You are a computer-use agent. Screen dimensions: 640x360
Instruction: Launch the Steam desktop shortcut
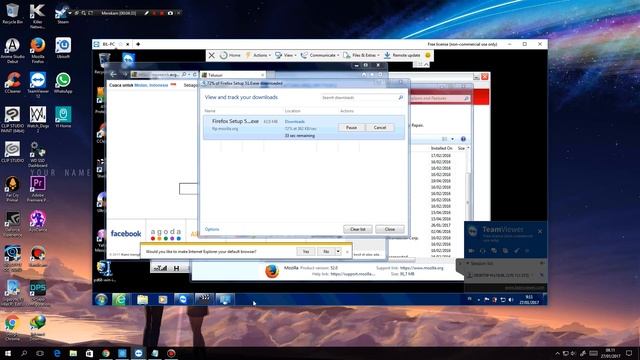coord(63,13)
